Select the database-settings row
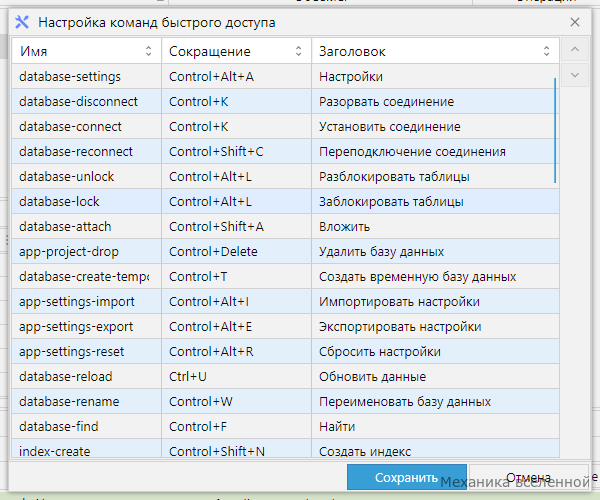The width and height of the screenshot is (600, 500). [285, 77]
